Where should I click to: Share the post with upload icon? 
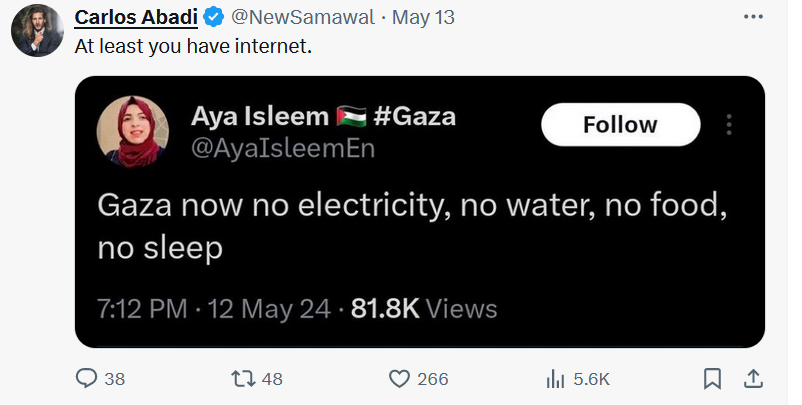point(753,379)
